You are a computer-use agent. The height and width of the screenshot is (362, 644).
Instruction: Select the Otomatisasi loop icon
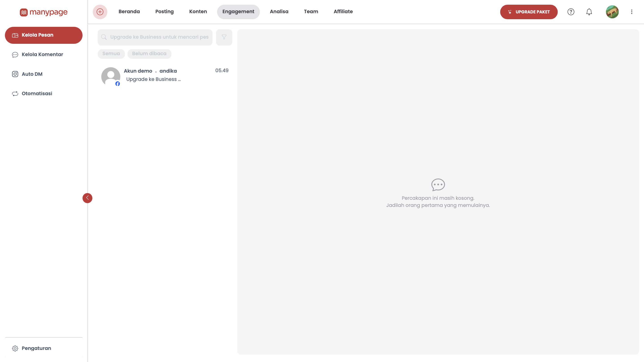15,93
